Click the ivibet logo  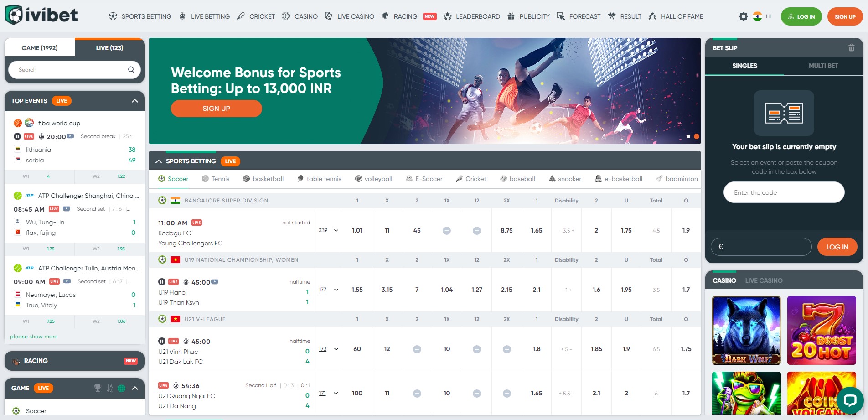[41, 15]
